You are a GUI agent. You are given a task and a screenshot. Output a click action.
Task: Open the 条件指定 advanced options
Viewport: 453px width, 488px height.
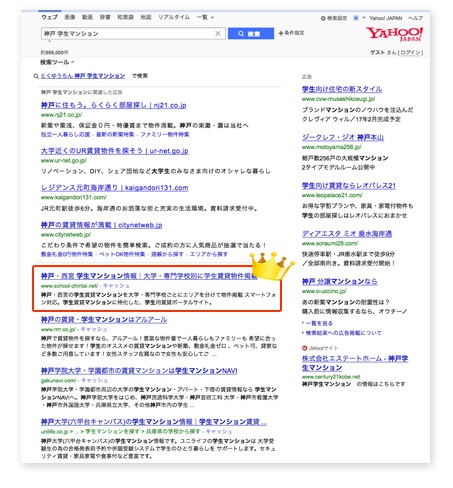[291, 33]
